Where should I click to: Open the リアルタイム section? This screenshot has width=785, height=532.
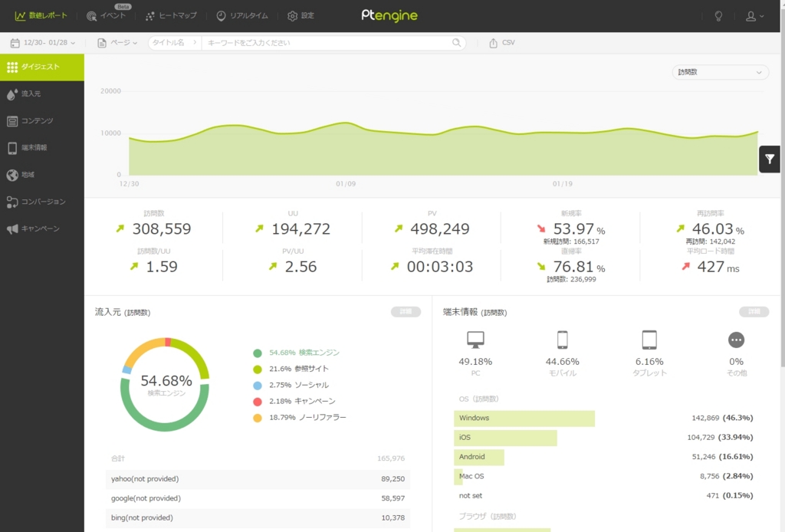[x=241, y=15]
